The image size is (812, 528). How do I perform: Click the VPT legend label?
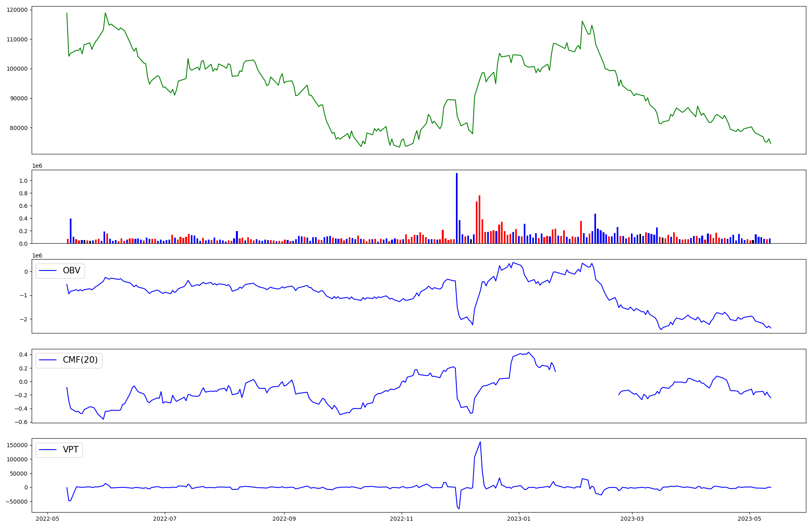71,450
